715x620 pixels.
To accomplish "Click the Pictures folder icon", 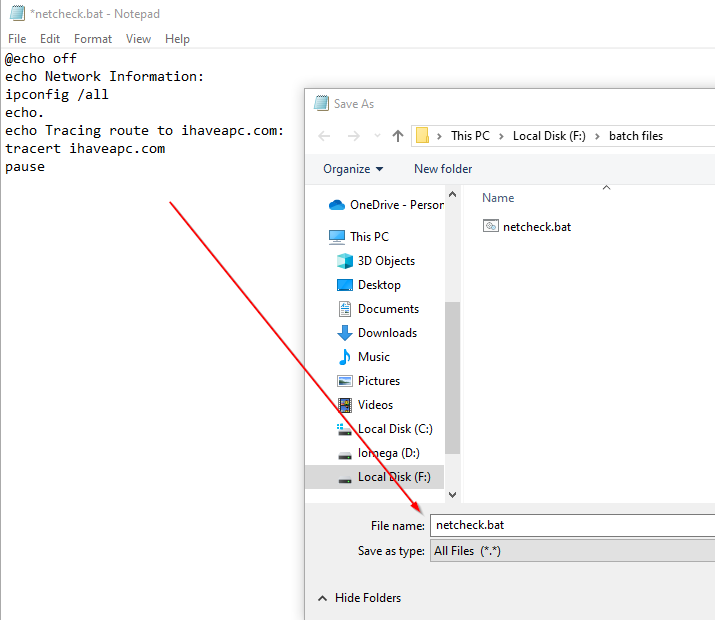I will 345,381.
